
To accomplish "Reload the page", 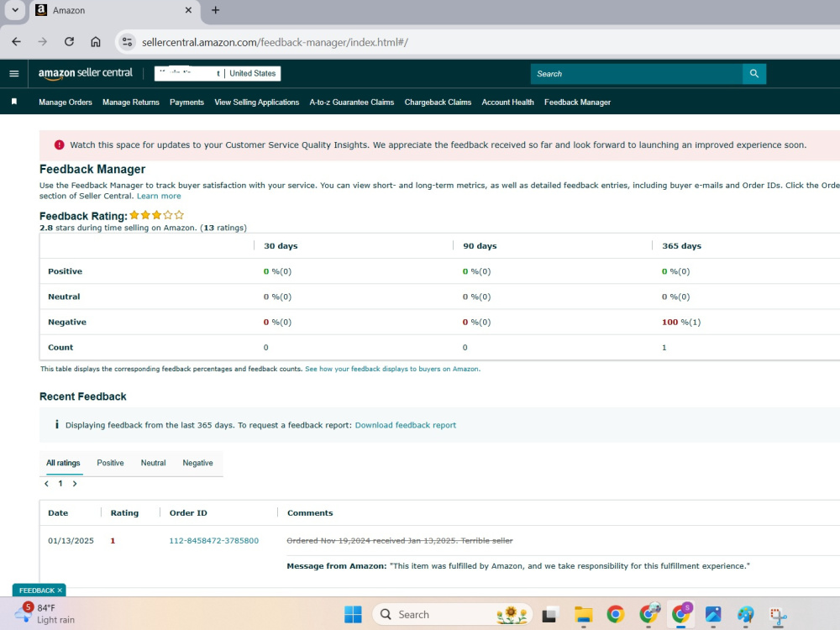I will (x=69, y=42).
